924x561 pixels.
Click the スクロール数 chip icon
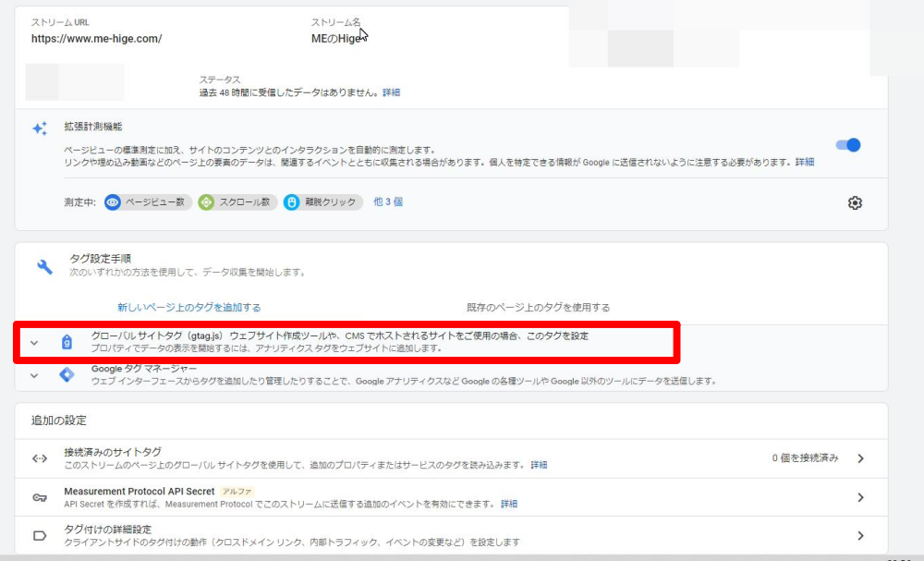point(206,202)
